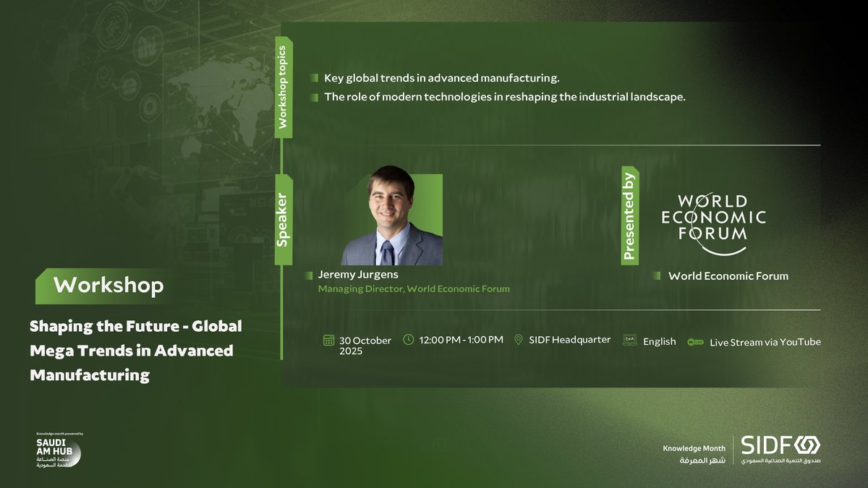Click the 'English' language text
868x488 pixels.
point(660,341)
